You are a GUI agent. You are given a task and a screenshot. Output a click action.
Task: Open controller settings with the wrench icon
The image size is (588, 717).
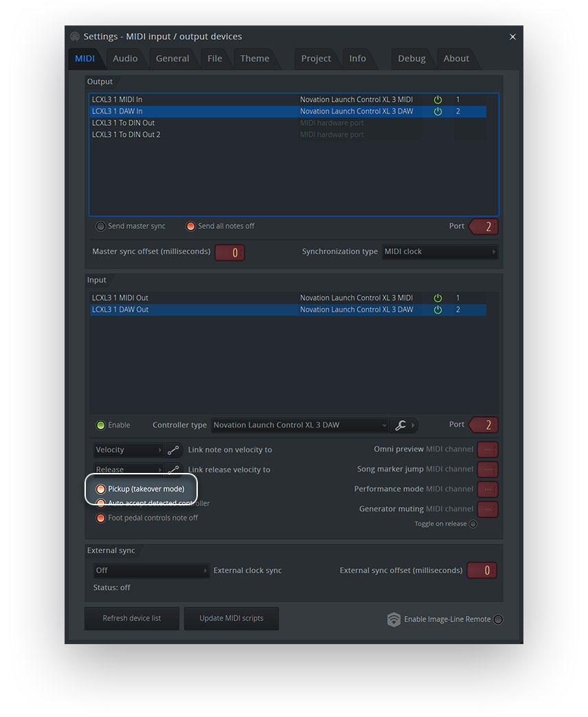pos(400,426)
